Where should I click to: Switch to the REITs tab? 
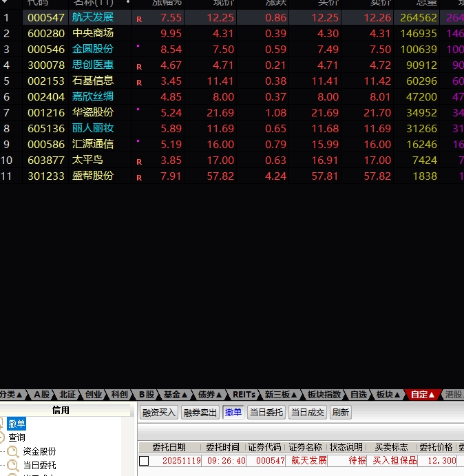click(x=244, y=395)
